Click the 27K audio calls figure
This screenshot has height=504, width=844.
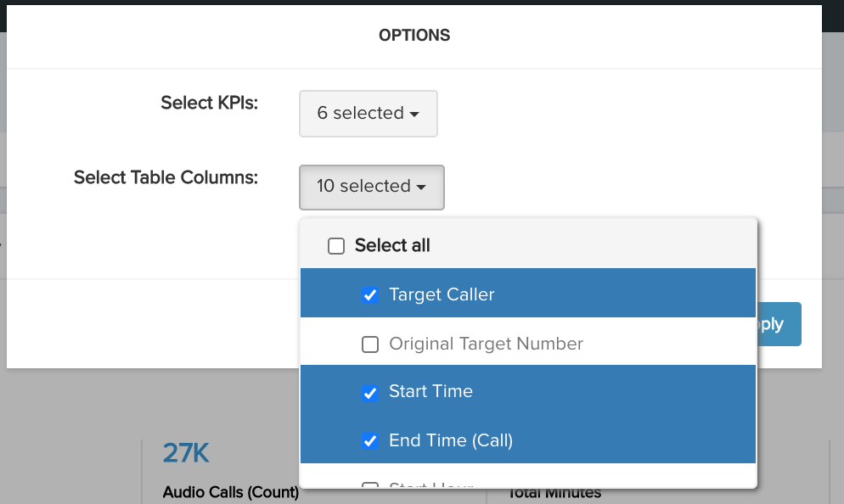186,453
